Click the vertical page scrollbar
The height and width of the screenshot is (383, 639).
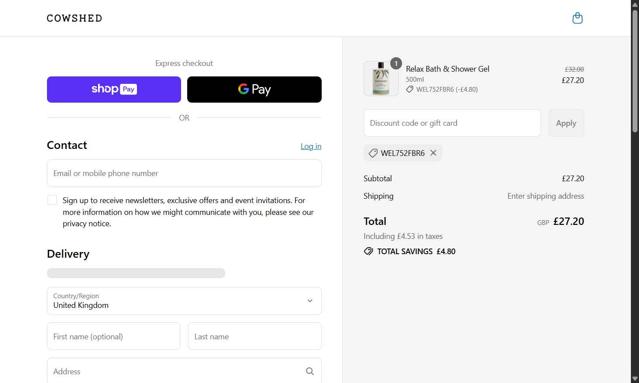click(x=635, y=72)
